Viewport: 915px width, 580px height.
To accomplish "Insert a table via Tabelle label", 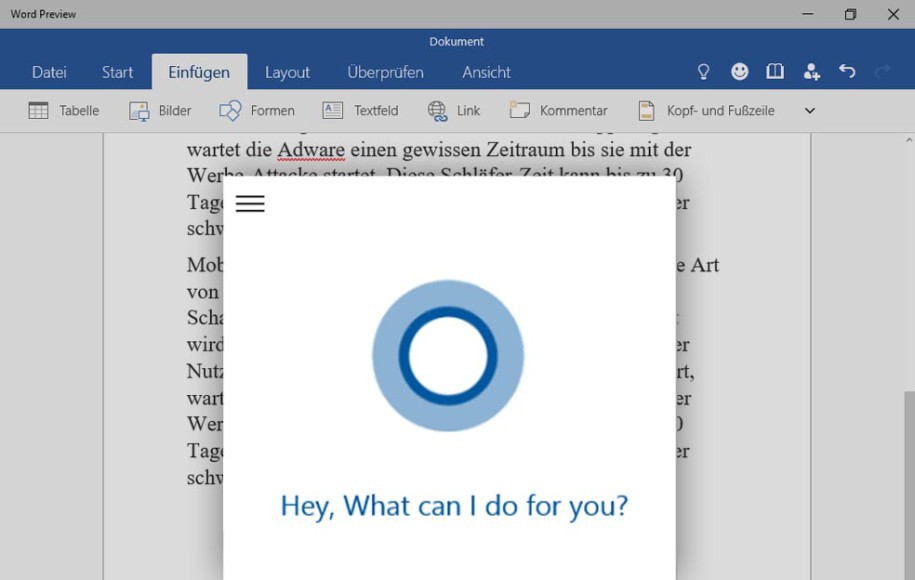I will [x=79, y=110].
